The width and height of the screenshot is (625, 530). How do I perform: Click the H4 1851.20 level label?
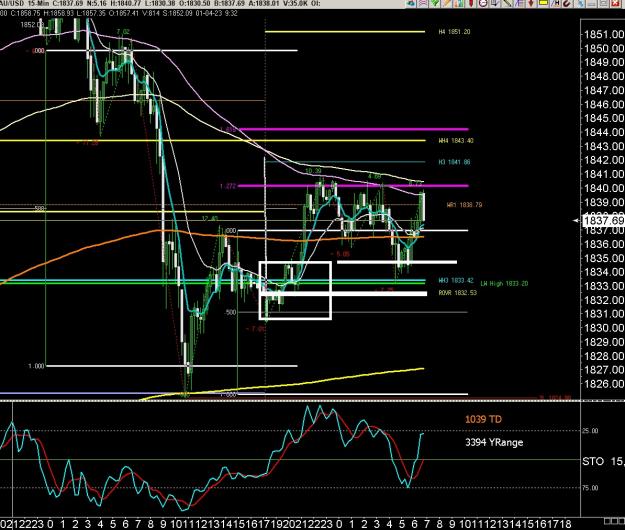click(x=454, y=31)
